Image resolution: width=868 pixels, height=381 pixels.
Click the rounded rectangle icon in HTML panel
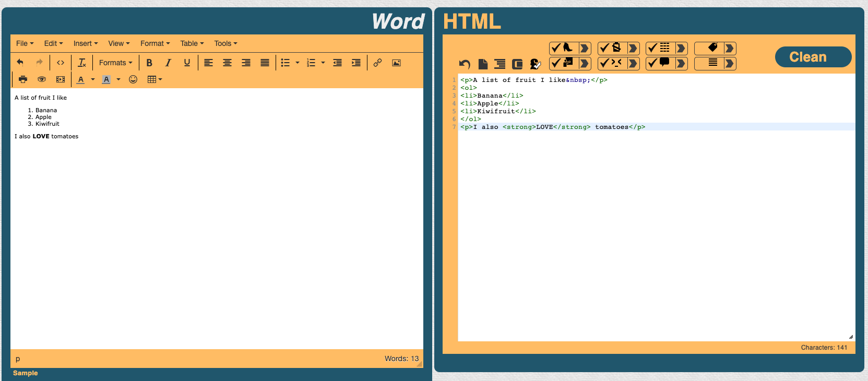(x=517, y=64)
